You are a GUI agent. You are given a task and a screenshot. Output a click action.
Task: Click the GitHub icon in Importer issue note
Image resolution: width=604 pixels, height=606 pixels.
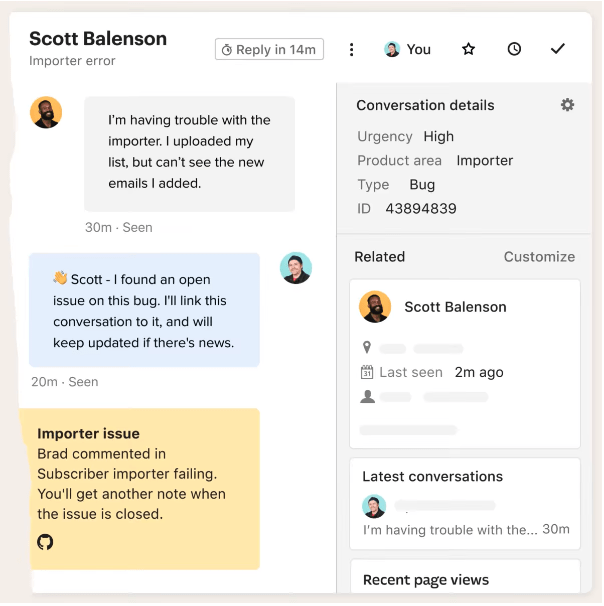(45, 542)
